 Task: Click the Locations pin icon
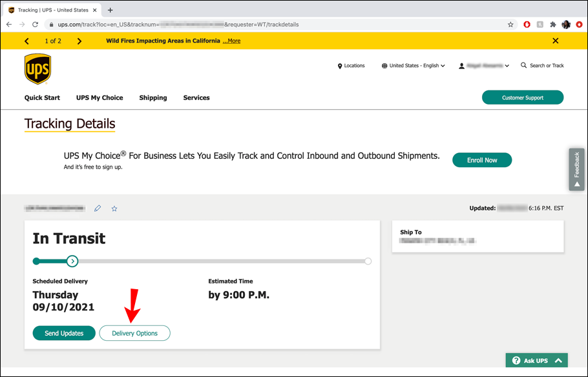click(340, 66)
